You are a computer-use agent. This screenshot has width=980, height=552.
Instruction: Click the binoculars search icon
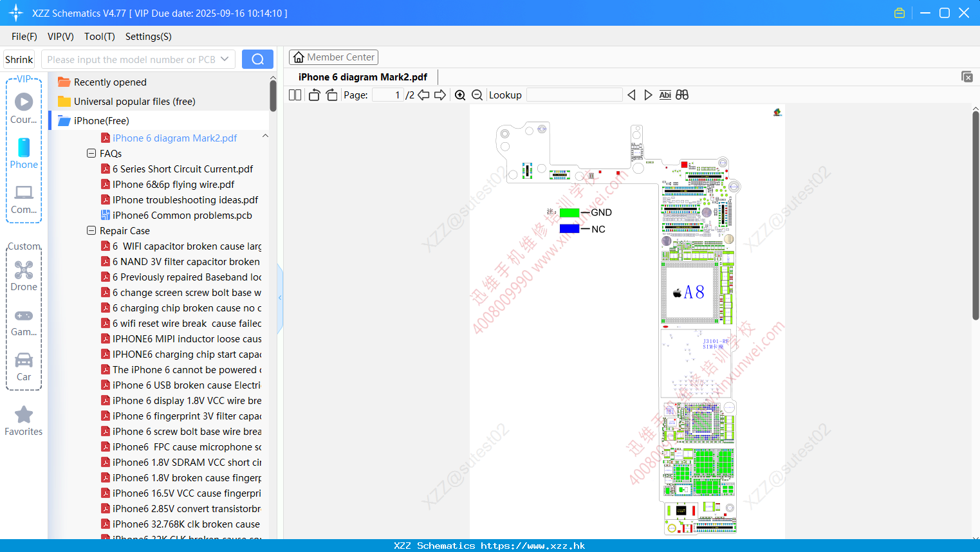pyautogui.click(x=682, y=95)
